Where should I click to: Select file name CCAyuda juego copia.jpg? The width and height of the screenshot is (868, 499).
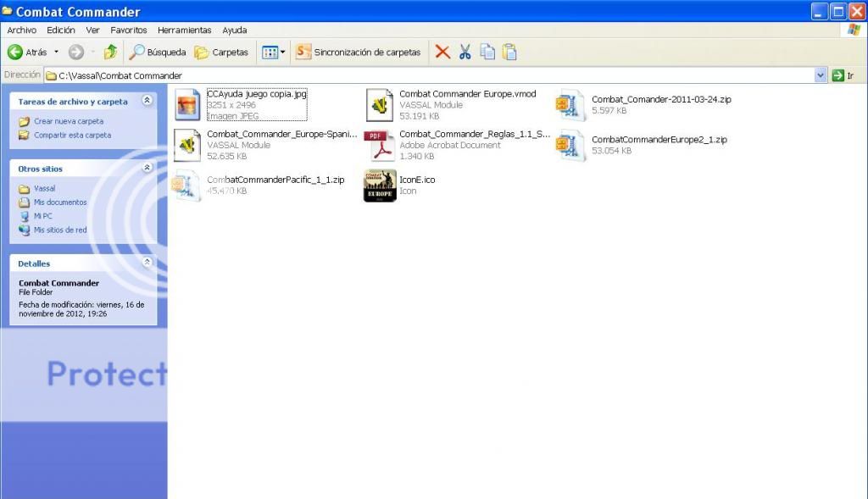click(x=257, y=94)
